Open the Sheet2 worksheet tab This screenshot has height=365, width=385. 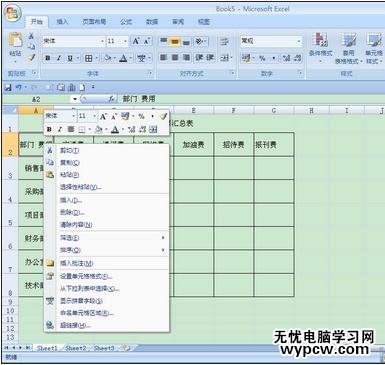pyautogui.click(x=75, y=348)
